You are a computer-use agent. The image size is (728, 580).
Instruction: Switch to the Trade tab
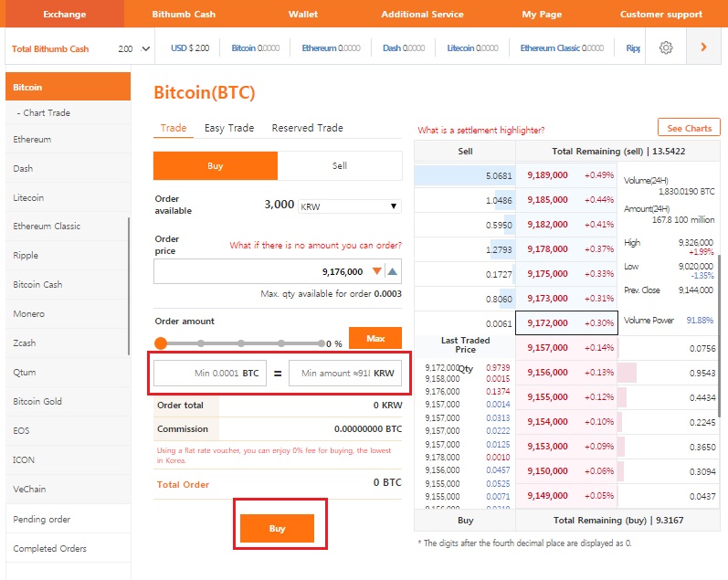coord(174,128)
